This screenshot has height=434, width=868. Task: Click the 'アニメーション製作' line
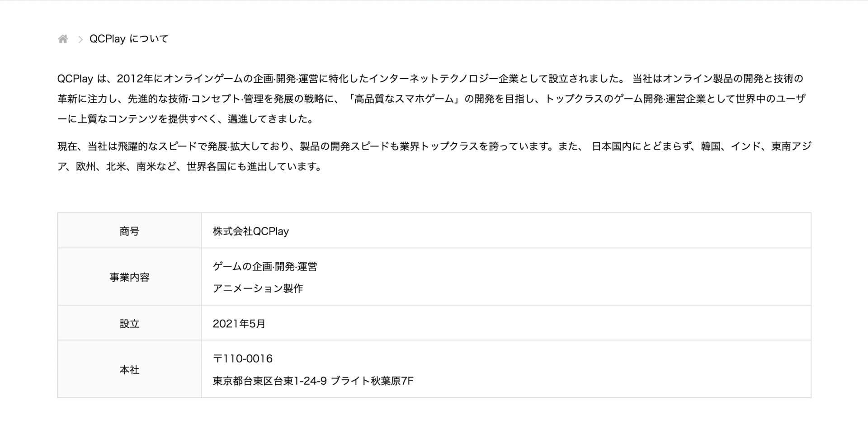[258, 288]
